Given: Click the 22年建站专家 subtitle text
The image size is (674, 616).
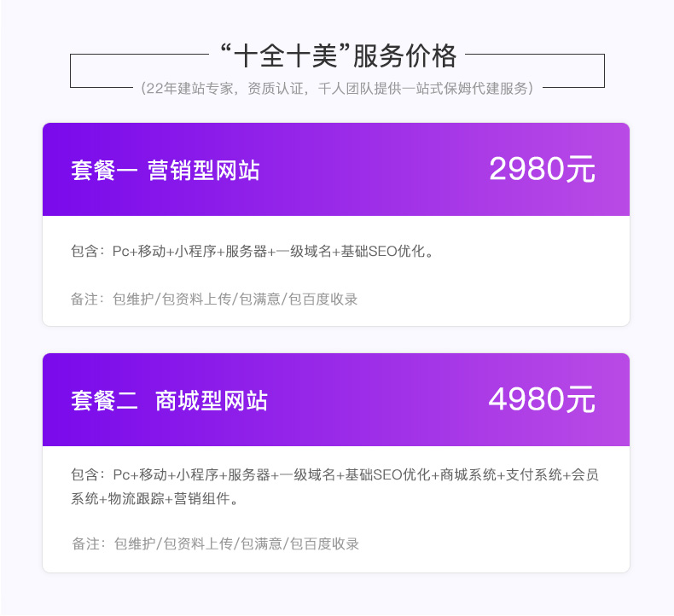Looking at the screenshot, I should tap(190, 89).
